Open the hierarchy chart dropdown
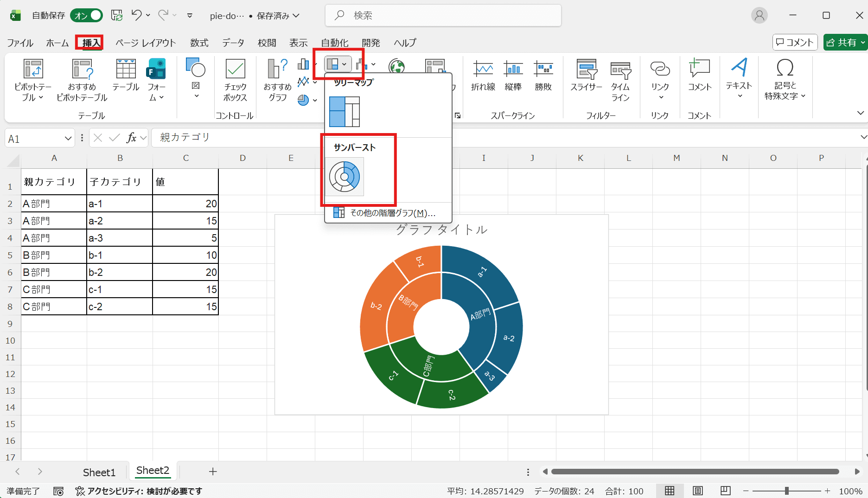 pos(337,64)
